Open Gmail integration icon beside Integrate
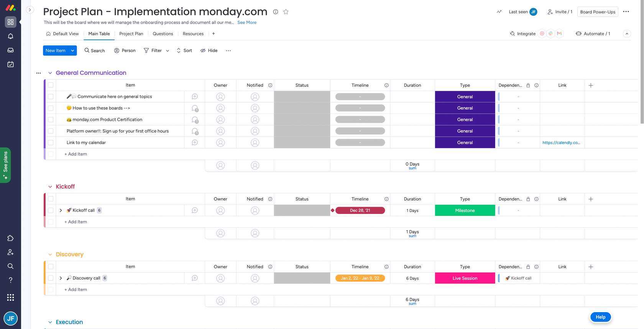The height and width of the screenshot is (329, 644). (559, 34)
